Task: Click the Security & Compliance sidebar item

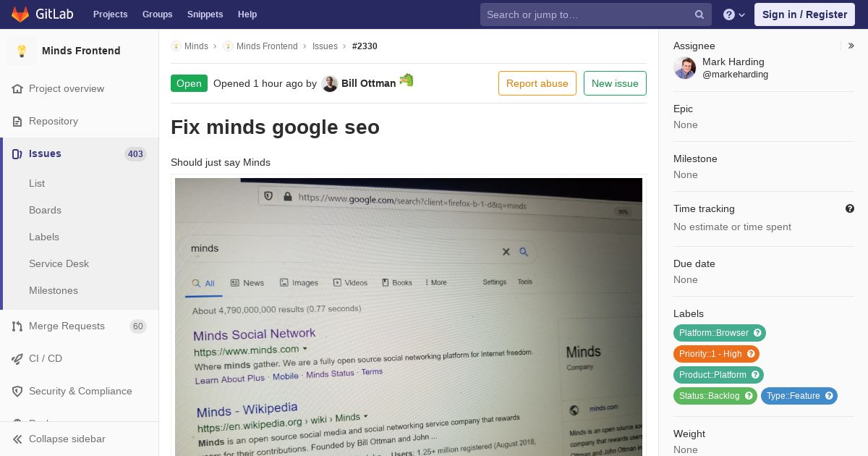Action: [80, 392]
